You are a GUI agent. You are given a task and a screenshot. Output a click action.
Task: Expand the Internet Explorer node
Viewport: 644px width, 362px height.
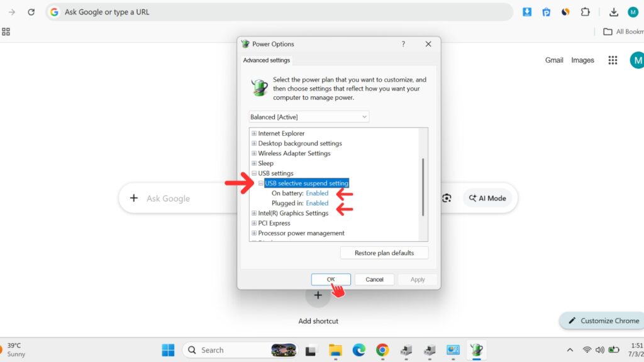254,133
